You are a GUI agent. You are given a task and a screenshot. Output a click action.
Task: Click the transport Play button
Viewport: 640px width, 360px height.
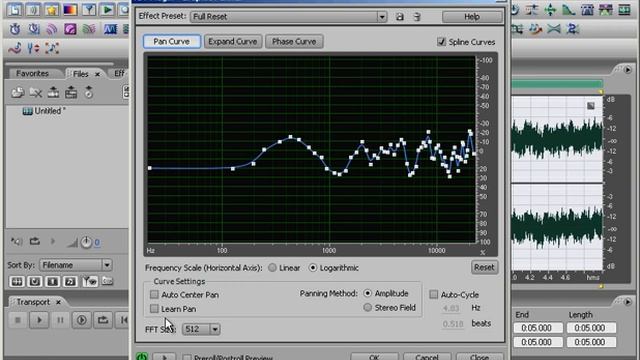pyautogui.click(x=39, y=320)
